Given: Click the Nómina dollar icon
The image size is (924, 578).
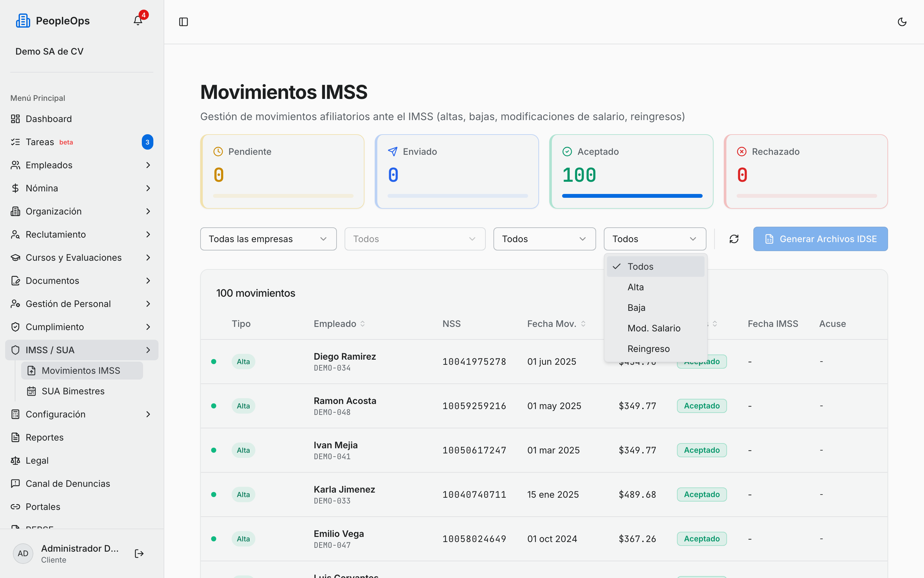Looking at the screenshot, I should pos(15,188).
